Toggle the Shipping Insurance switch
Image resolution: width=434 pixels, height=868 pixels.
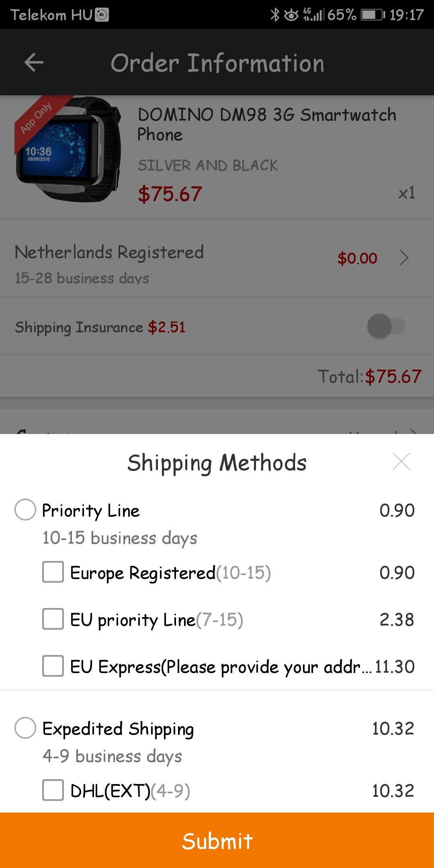click(386, 326)
